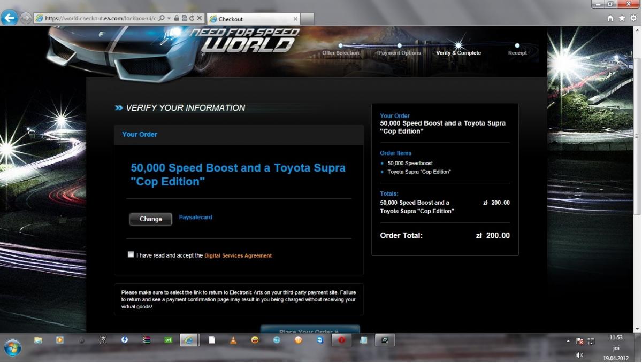
Task: Click '50,000 Speedboost' order item
Action: pos(410,164)
